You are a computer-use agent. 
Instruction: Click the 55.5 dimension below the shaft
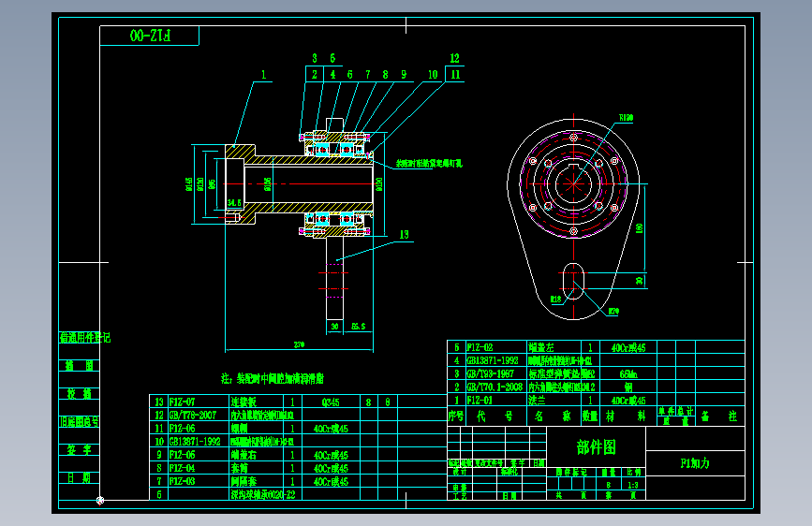359,326
